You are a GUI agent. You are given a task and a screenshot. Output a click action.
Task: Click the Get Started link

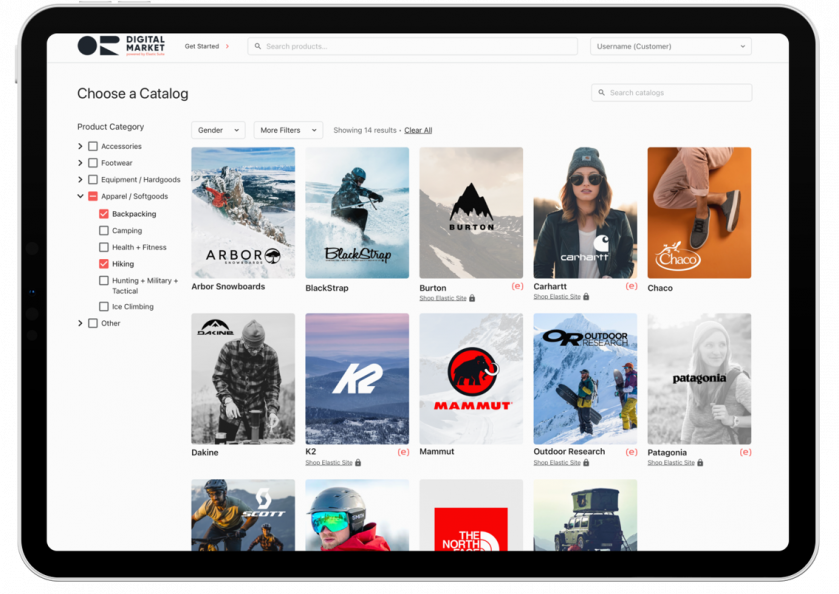(x=202, y=47)
